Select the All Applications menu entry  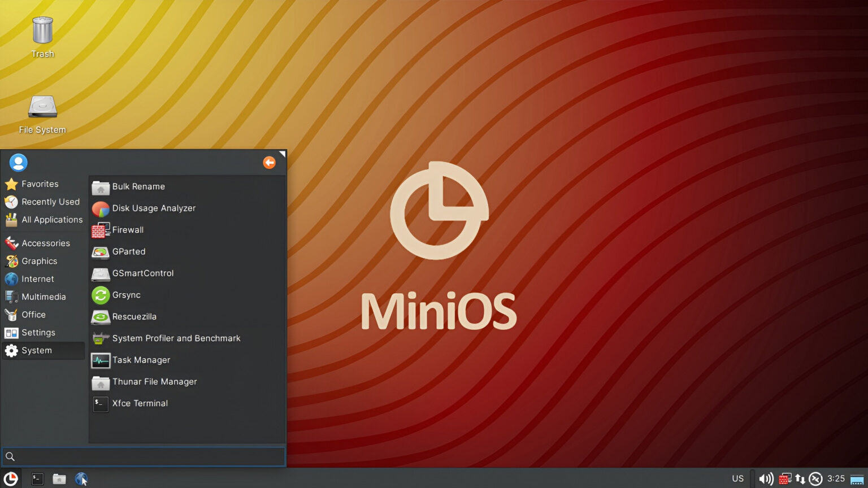(51, 220)
